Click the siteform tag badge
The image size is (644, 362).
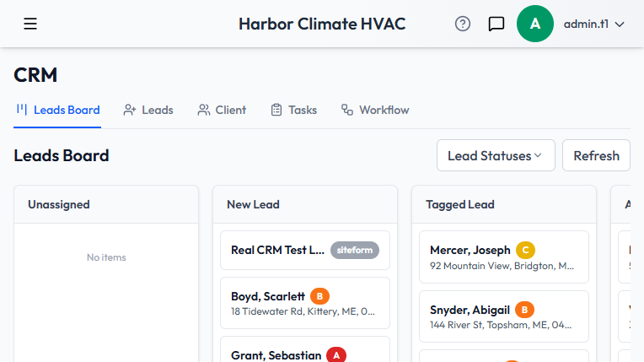[x=354, y=250]
